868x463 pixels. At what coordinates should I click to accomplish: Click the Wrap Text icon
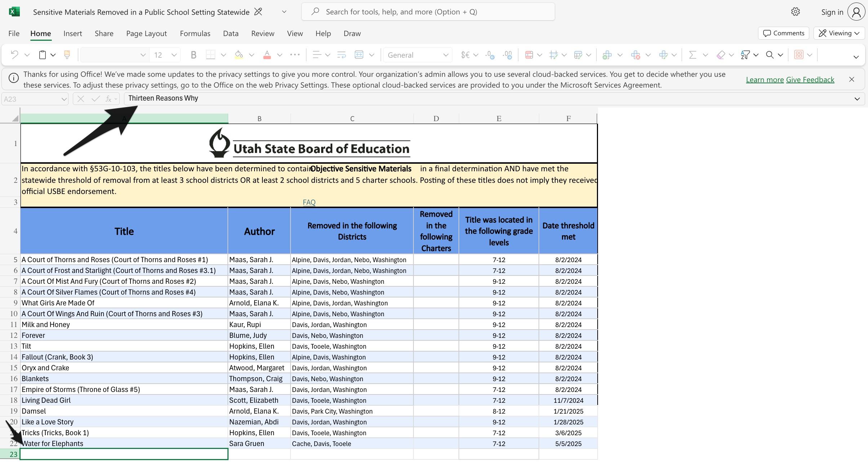(341, 55)
